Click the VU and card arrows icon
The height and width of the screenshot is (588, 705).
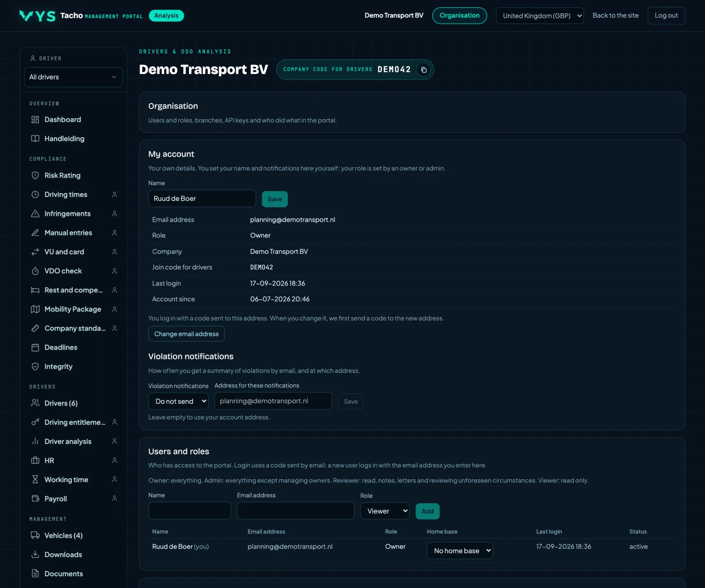pyautogui.click(x=35, y=252)
